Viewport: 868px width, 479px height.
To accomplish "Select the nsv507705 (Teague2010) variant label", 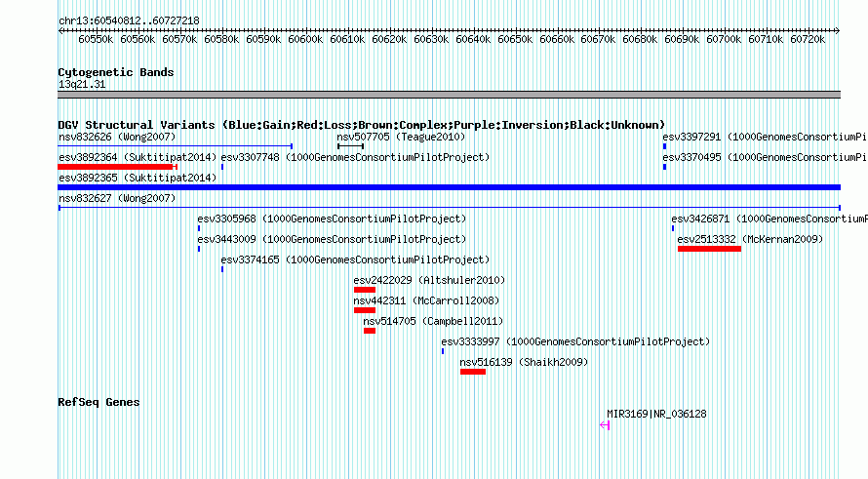I will coord(401,137).
